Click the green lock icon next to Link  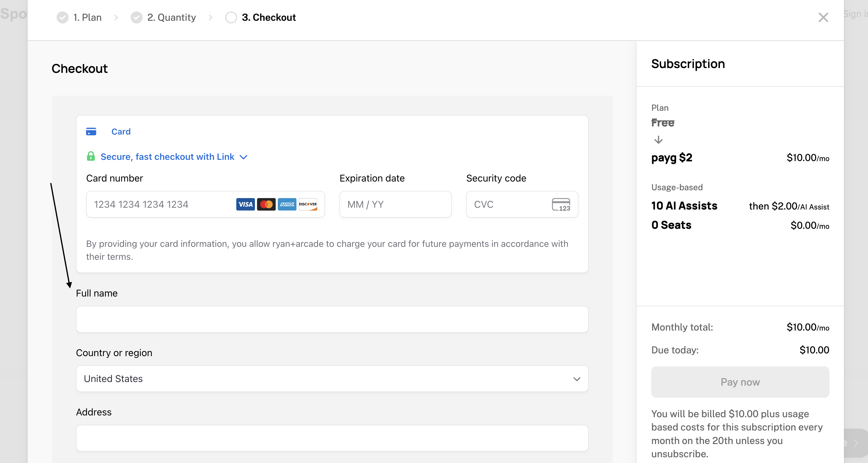pos(91,157)
